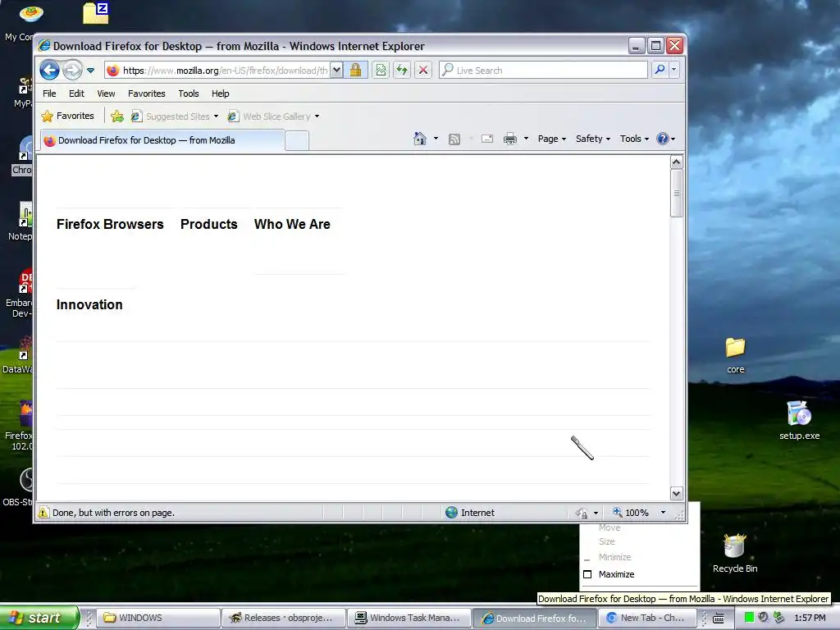This screenshot has width=840, height=630.
Task: Switch to New Tab Chrome taskbar button
Action: (648, 618)
